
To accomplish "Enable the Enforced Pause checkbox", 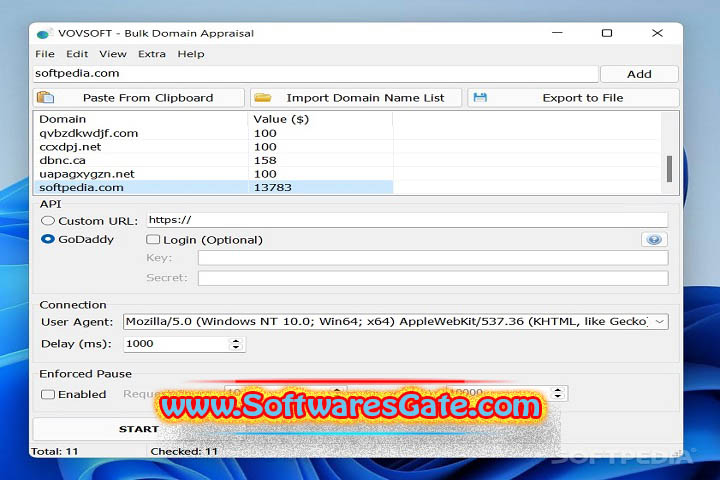I will [48, 394].
